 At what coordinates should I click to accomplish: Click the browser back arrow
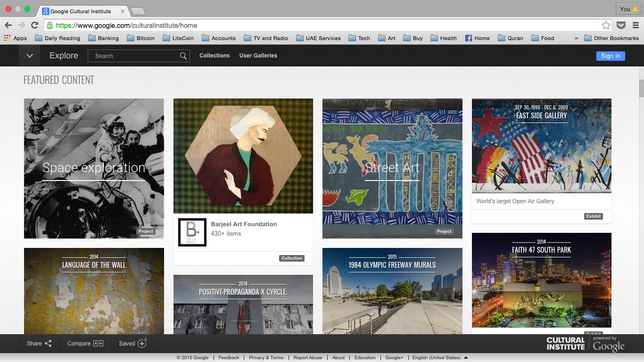coord(8,25)
